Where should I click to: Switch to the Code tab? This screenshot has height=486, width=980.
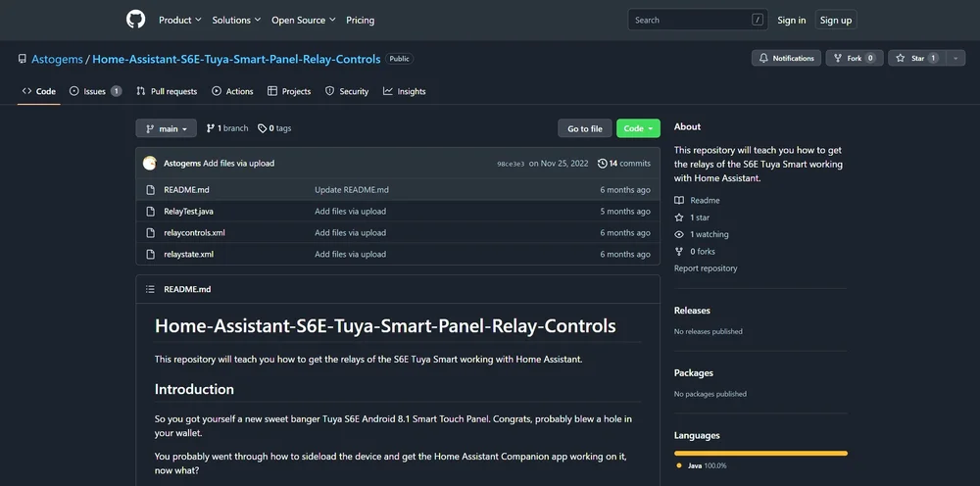(39, 91)
